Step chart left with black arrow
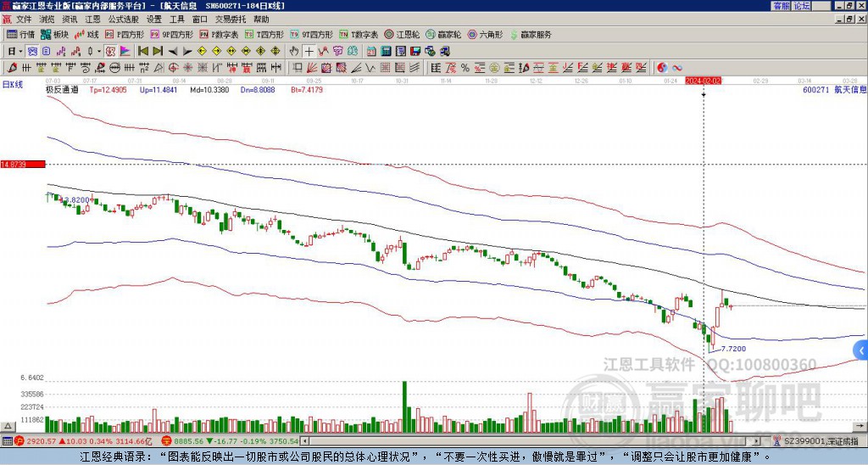The image size is (868, 465). 173,52
